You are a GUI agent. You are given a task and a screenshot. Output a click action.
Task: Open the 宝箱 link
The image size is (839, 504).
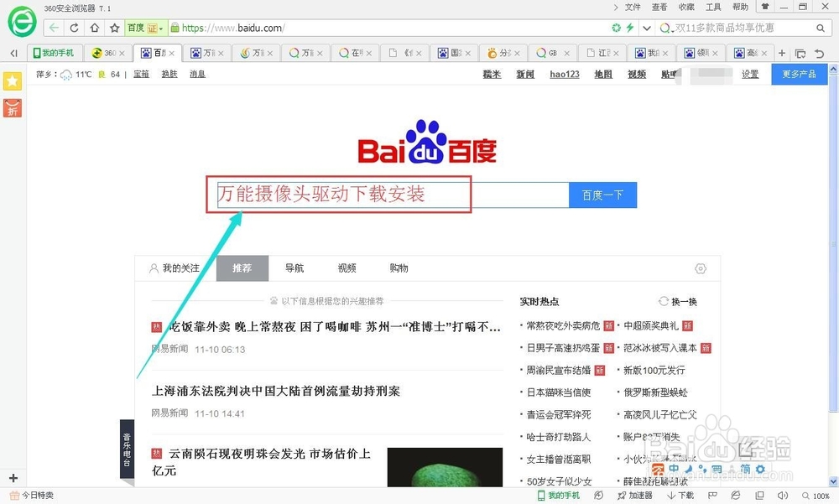(x=141, y=74)
